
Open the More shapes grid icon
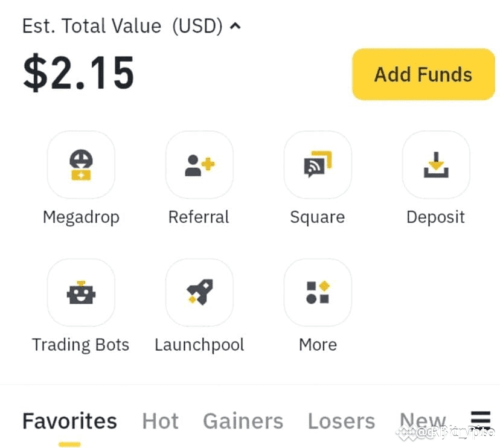[x=318, y=292]
